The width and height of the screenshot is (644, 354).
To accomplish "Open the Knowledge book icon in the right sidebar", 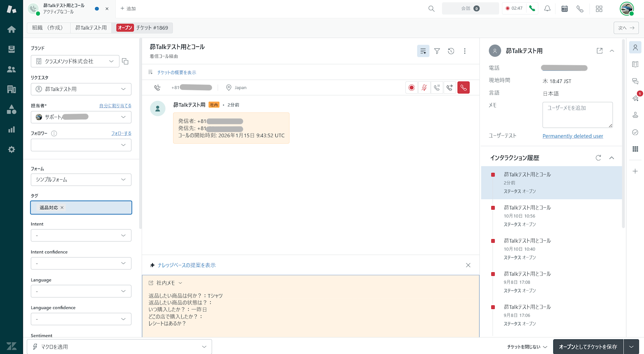I will coord(635,64).
